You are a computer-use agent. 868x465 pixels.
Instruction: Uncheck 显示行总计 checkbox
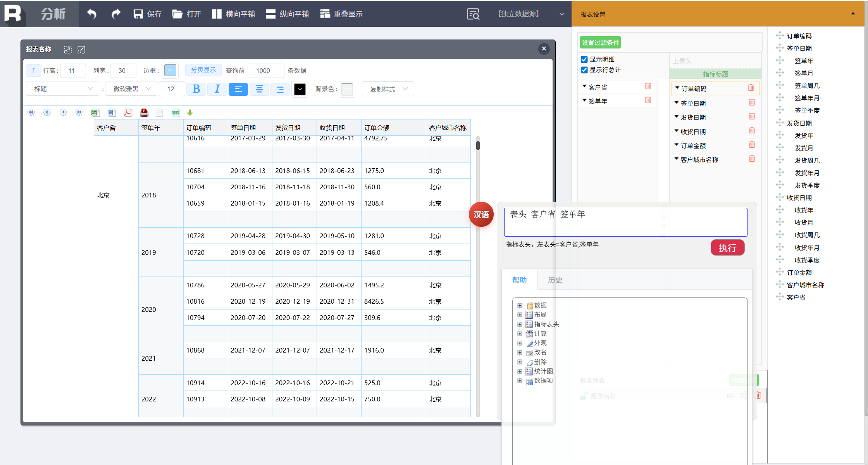[584, 70]
